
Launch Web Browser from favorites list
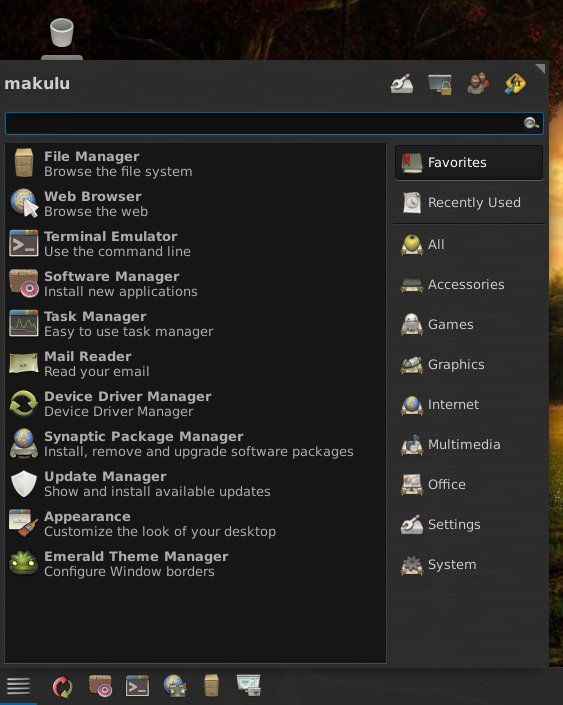pos(196,204)
